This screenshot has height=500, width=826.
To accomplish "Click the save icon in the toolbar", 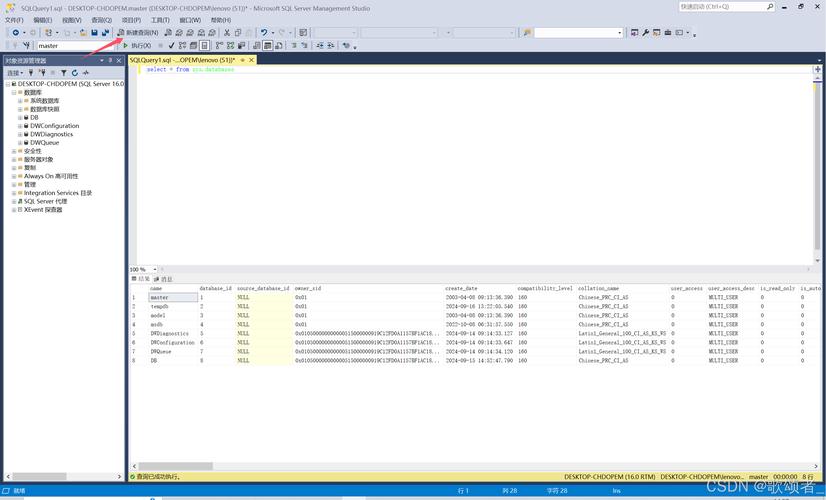I will click(x=94, y=33).
